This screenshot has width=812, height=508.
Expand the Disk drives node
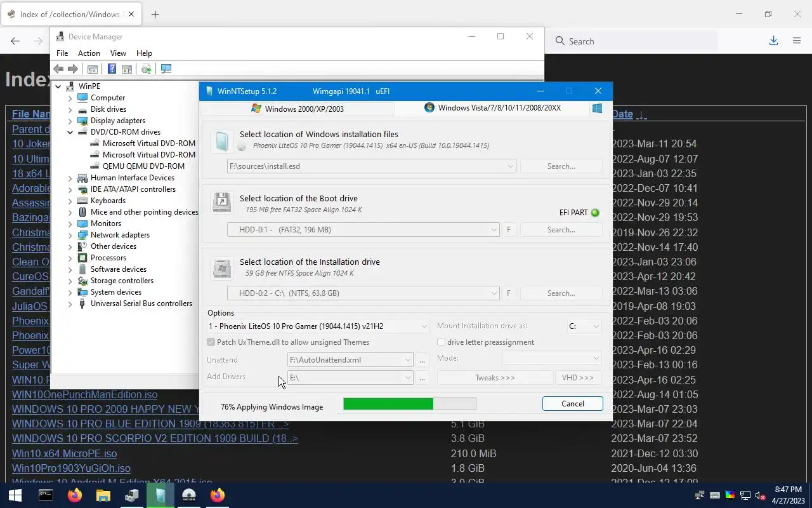point(70,109)
